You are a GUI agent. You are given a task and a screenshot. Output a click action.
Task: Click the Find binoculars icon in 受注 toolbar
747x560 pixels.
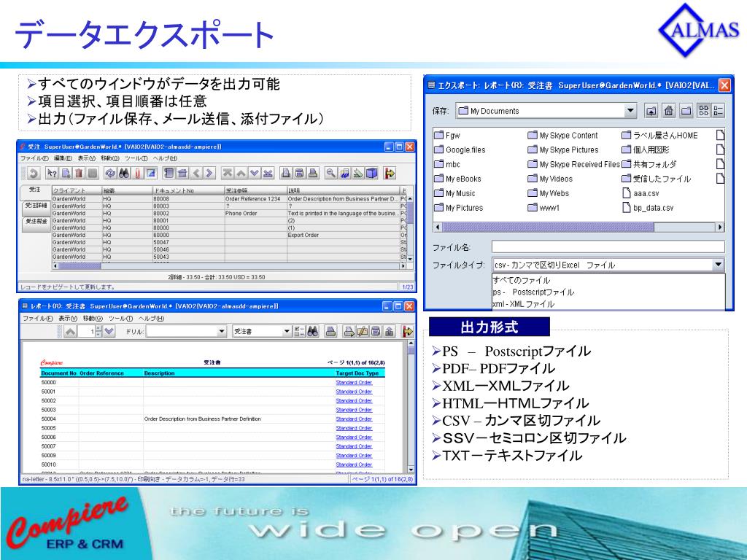(x=124, y=174)
